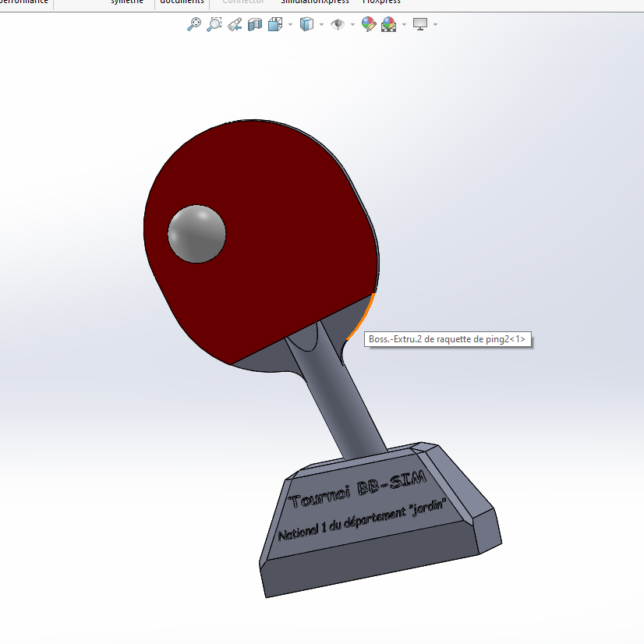Viewport: 644px width, 644px height.
Task: Click the Previous View icon
Action: pos(234,24)
